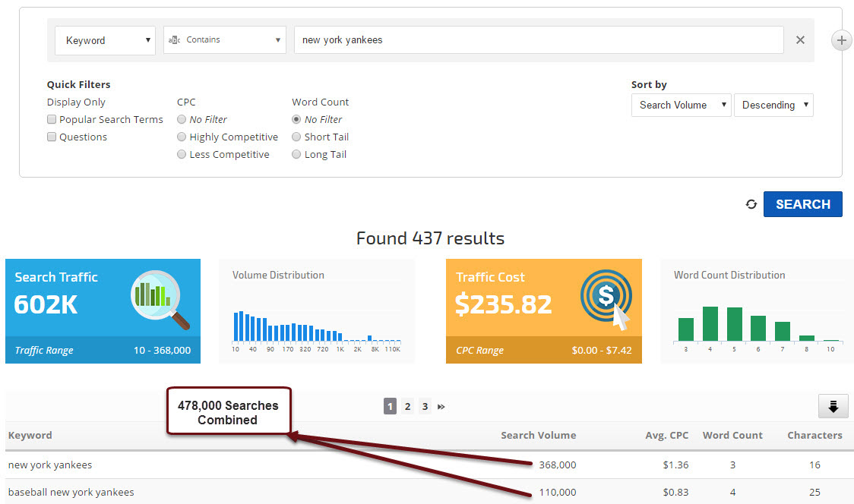This screenshot has height=504, width=854.
Task: Expand the Contains match condition dropdown
Action: tap(225, 40)
